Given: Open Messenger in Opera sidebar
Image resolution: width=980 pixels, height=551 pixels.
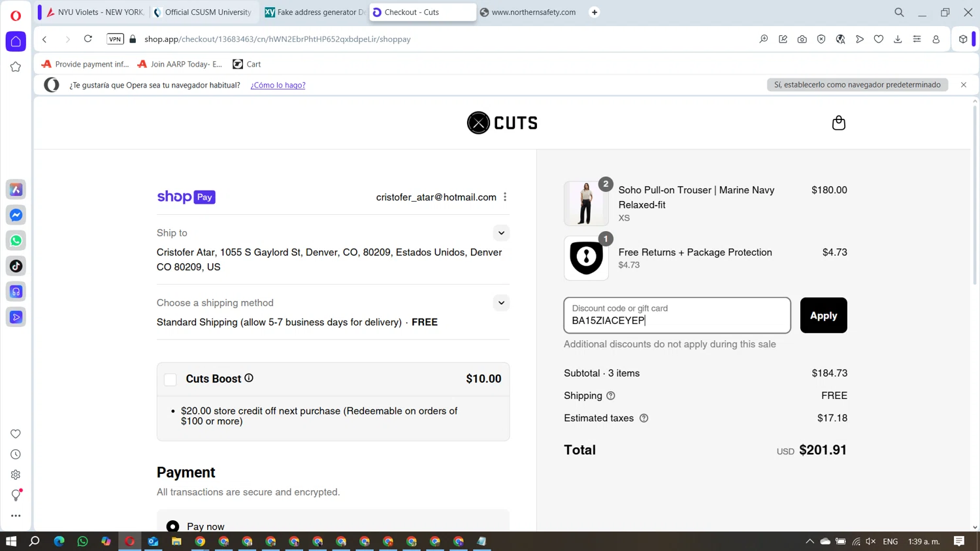Looking at the screenshot, I should click(16, 215).
